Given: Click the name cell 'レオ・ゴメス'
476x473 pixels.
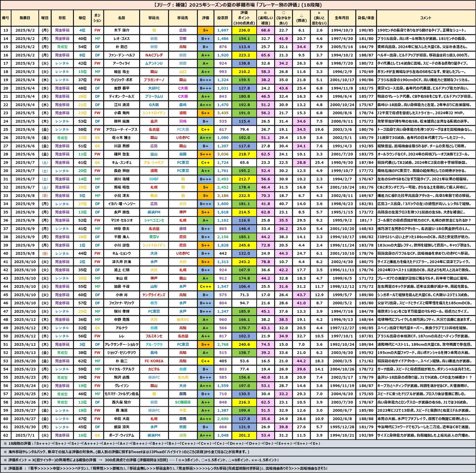Looking at the screenshot, I should (x=121, y=38).
